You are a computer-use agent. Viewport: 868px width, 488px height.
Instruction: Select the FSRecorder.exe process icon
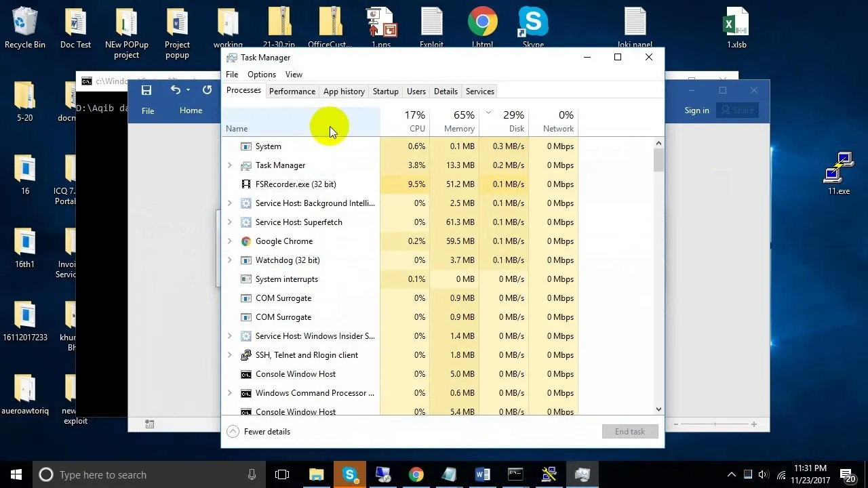click(x=246, y=184)
